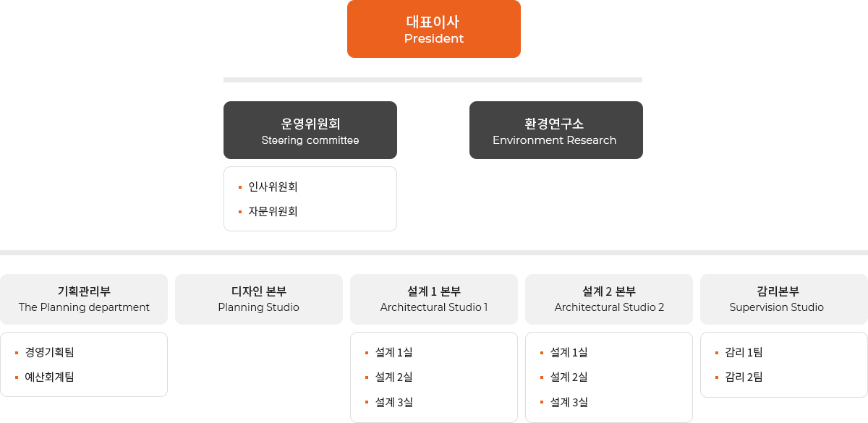Select the 운영위원회 Steering committee box
Viewport: 868px width, 423px height.
pos(310,130)
